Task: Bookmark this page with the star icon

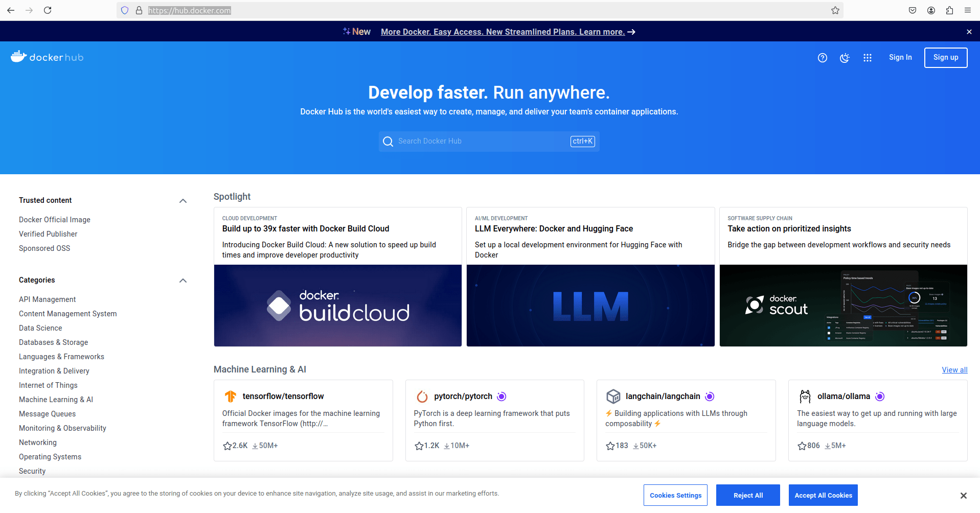Action: (x=835, y=10)
